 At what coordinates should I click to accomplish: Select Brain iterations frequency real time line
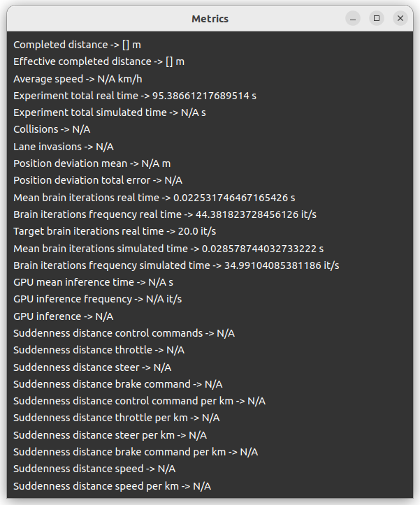pos(165,214)
